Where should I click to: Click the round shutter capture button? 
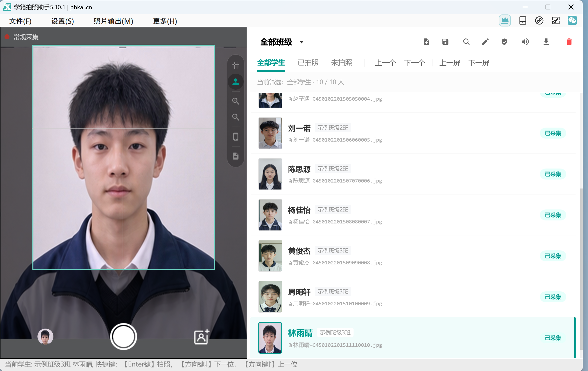point(123,337)
